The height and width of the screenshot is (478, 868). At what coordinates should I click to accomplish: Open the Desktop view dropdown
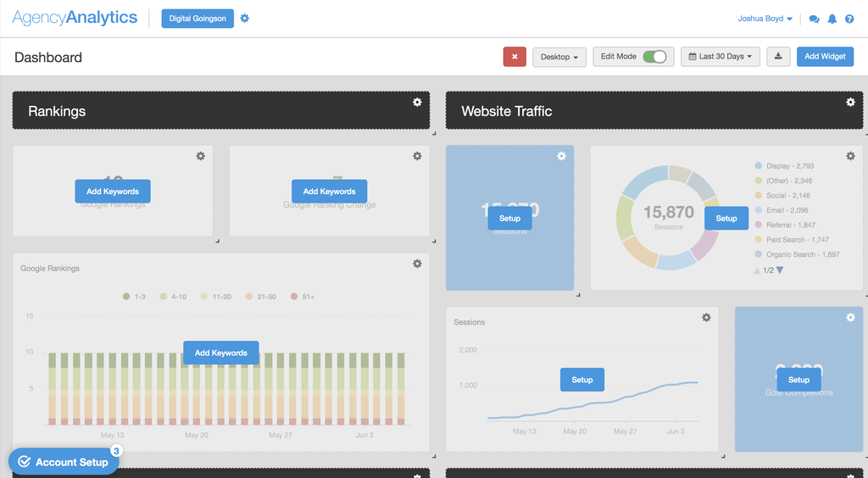559,57
